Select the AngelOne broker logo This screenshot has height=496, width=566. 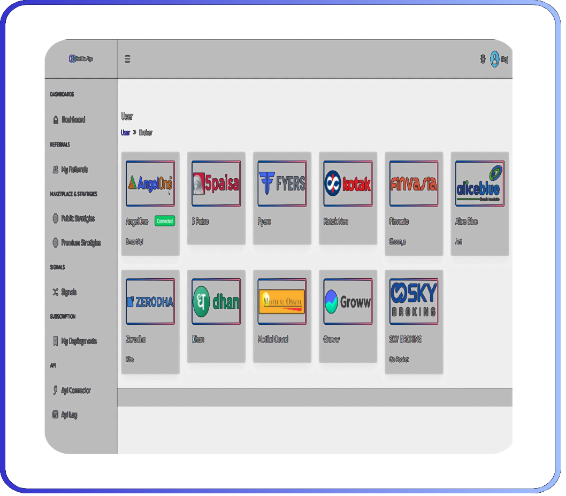[150, 183]
